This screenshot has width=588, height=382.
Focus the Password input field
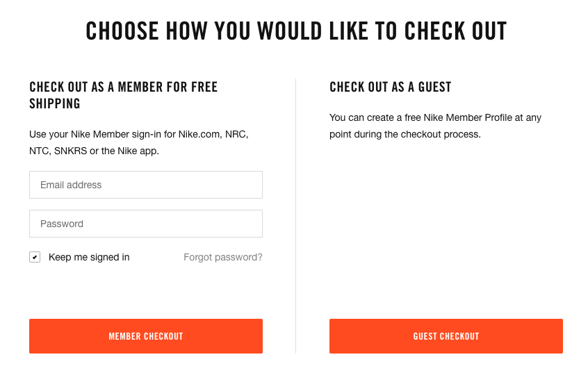coord(146,224)
